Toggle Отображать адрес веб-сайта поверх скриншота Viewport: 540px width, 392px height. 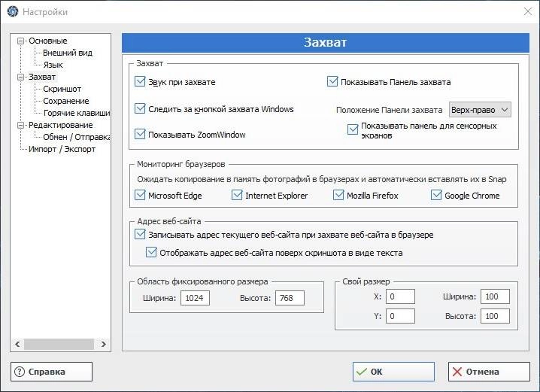(x=151, y=252)
